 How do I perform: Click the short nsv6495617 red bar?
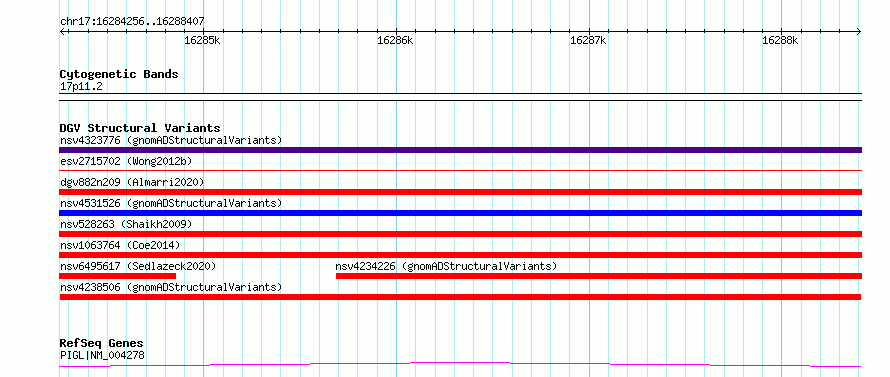coord(117,276)
